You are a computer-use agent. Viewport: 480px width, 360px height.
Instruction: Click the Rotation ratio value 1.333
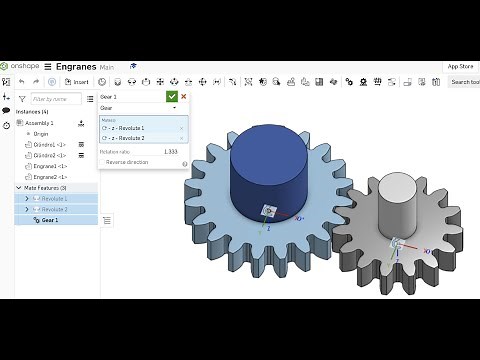[170, 152]
